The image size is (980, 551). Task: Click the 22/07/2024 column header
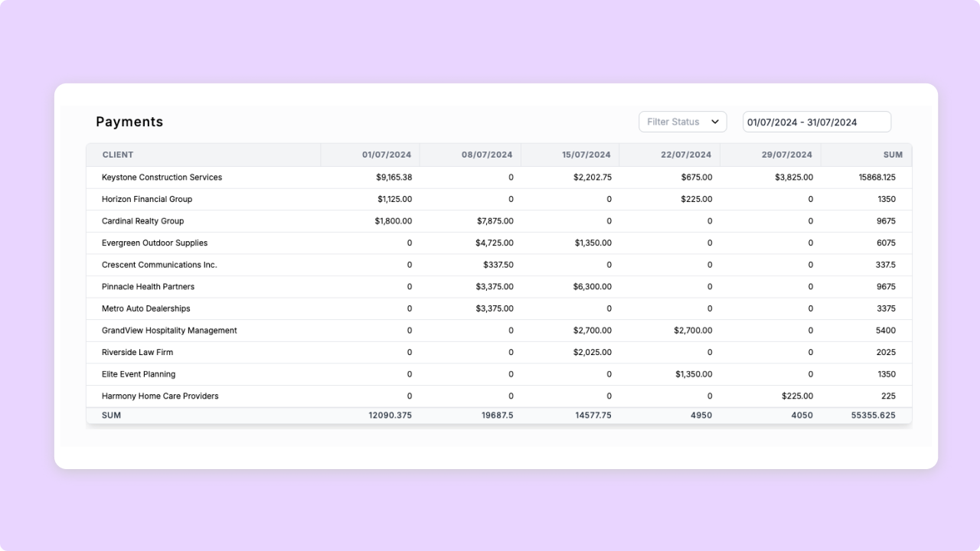(x=685, y=155)
